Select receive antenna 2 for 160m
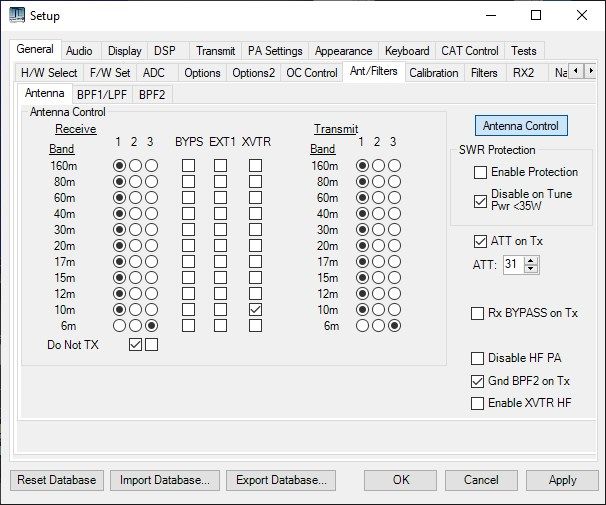This screenshot has width=606, height=505. click(136, 165)
